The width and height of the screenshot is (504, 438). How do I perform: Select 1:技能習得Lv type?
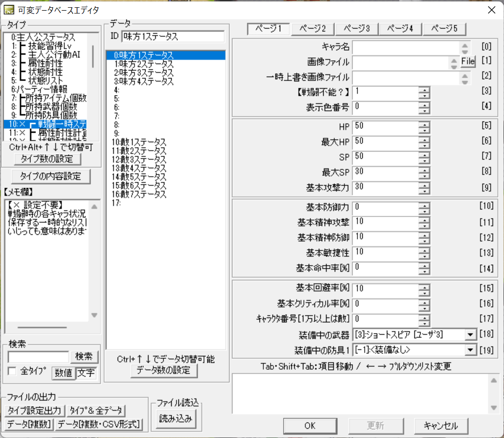pos(45,46)
